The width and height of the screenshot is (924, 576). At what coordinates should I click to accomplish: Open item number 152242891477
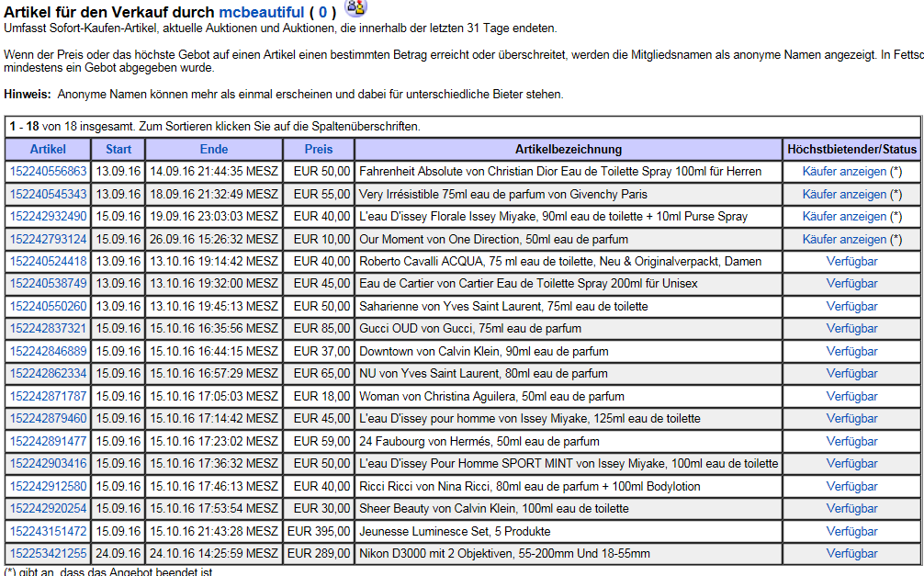point(49,442)
